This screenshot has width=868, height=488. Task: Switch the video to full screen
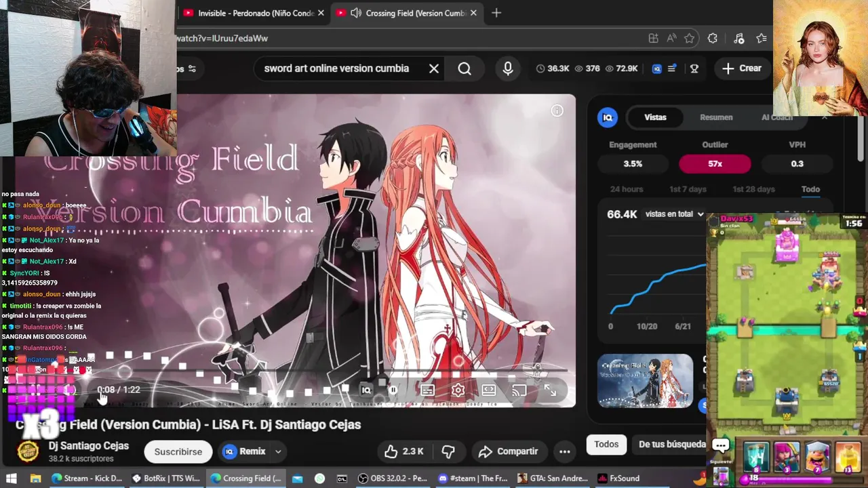coord(550,390)
